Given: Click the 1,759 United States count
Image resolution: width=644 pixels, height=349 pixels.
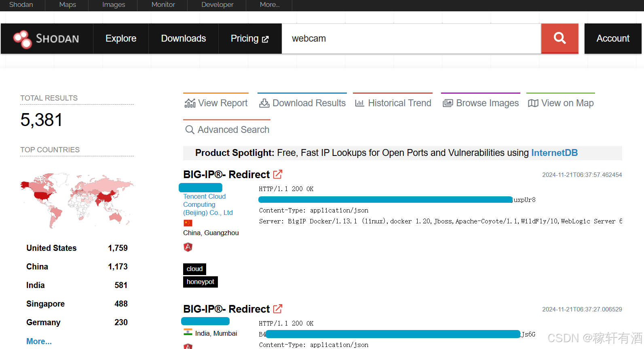Looking at the screenshot, I should [x=118, y=248].
